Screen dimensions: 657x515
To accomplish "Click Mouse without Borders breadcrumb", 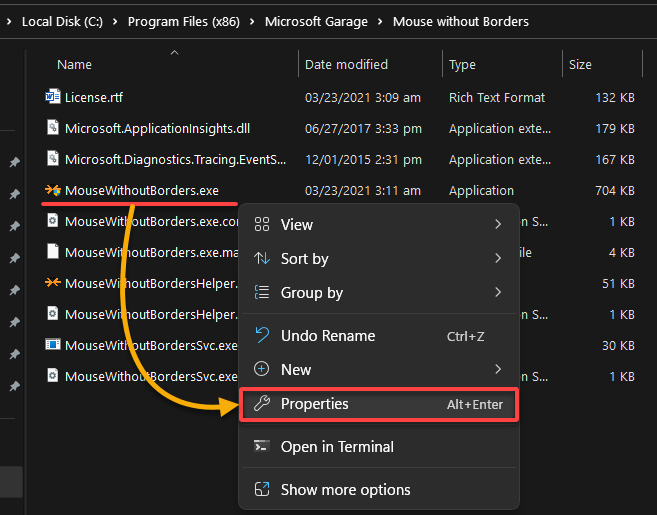I will coord(461,21).
